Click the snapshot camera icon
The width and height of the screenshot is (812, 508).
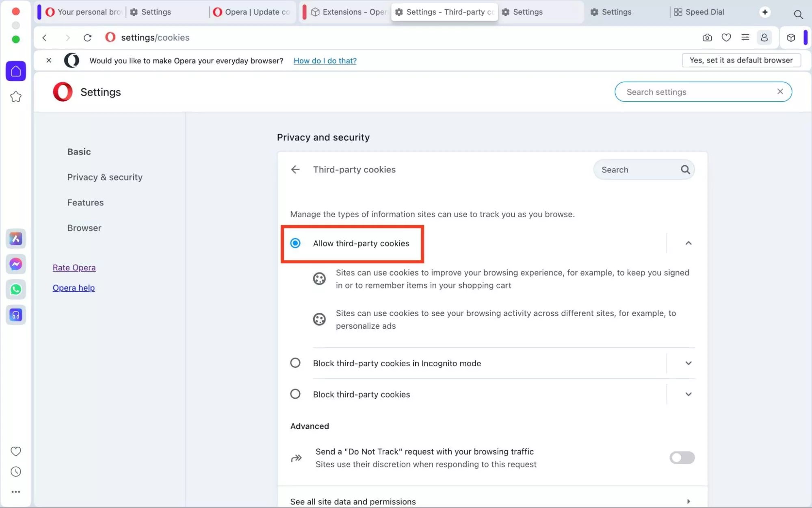[707, 37]
